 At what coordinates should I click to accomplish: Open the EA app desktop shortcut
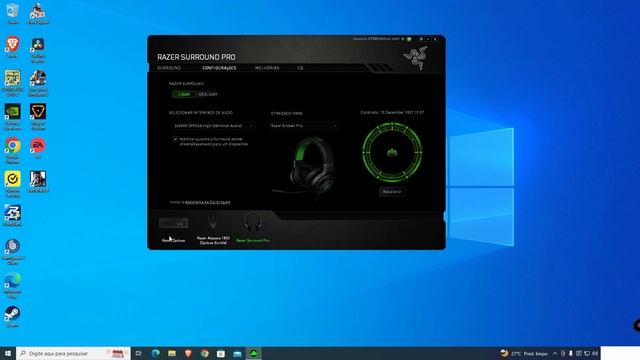38,148
